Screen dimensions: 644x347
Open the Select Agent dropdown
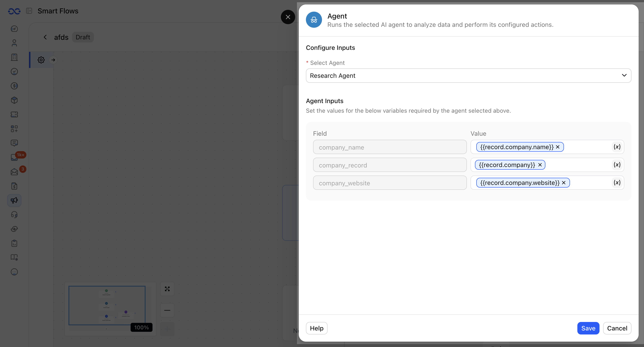coord(468,76)
